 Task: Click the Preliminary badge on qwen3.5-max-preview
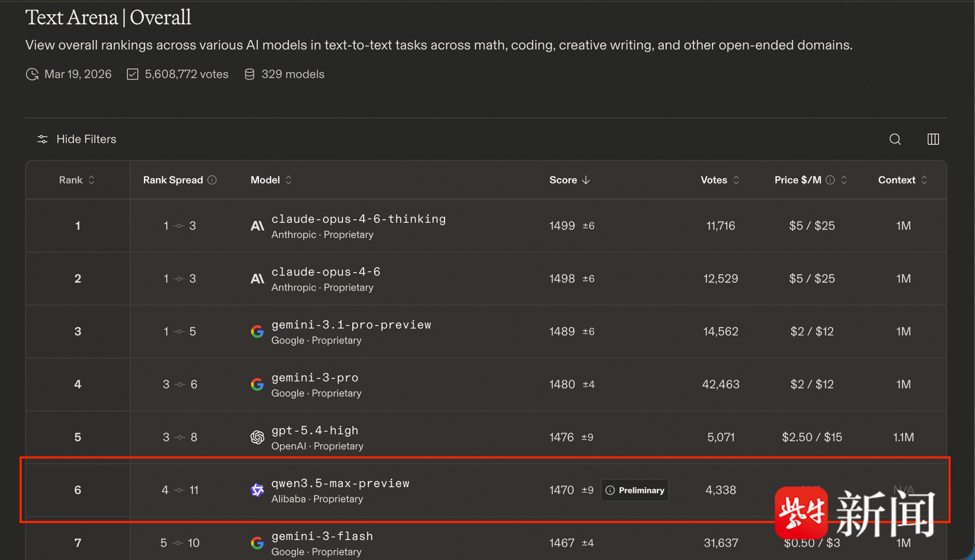[635, 490]
